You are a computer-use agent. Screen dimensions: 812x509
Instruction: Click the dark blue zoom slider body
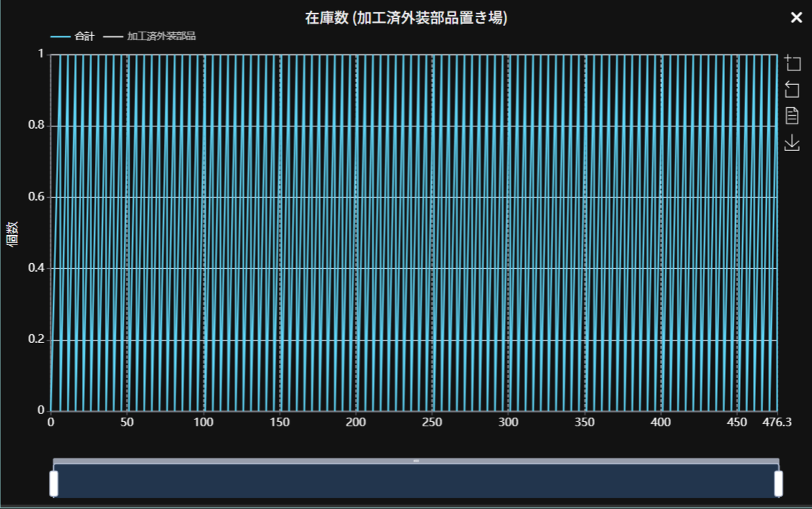point(416,481)
